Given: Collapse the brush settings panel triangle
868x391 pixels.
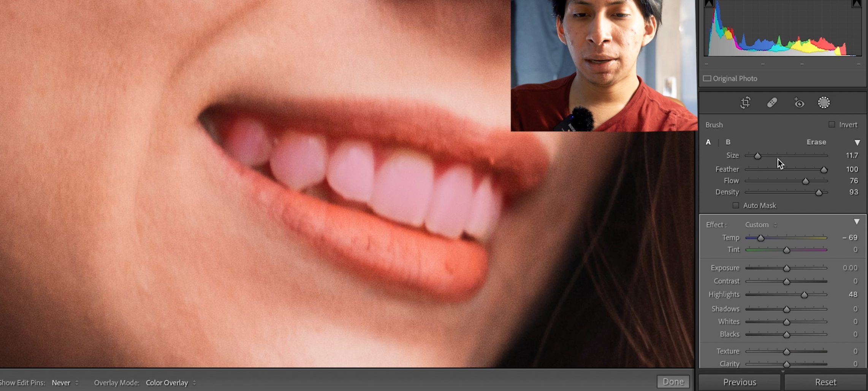Looking at the screenshot, I should (x=857, y=142).
